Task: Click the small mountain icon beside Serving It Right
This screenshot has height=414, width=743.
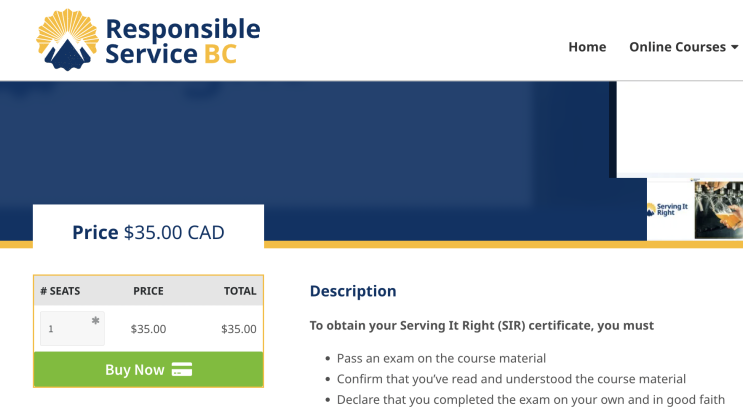Action: pos(651,209)
